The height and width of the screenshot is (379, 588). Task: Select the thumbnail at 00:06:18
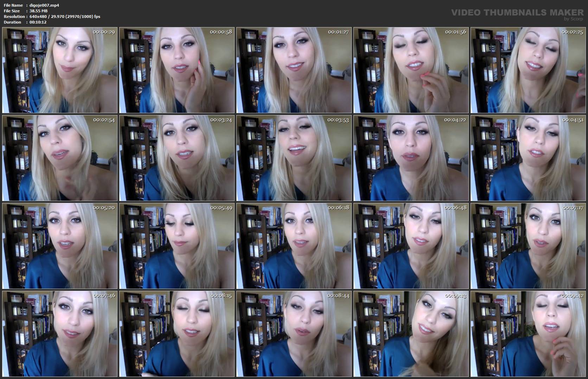coord(294,246)
